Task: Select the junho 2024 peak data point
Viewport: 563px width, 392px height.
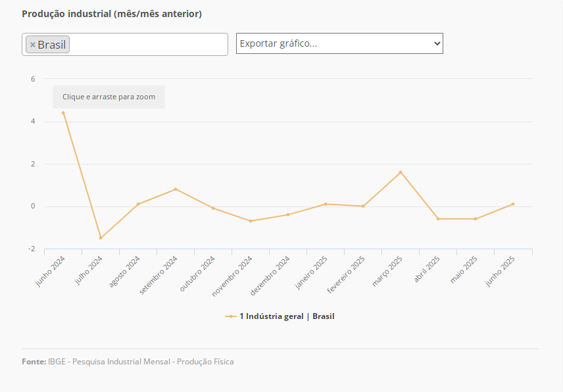Action: [x=63, y=113]
